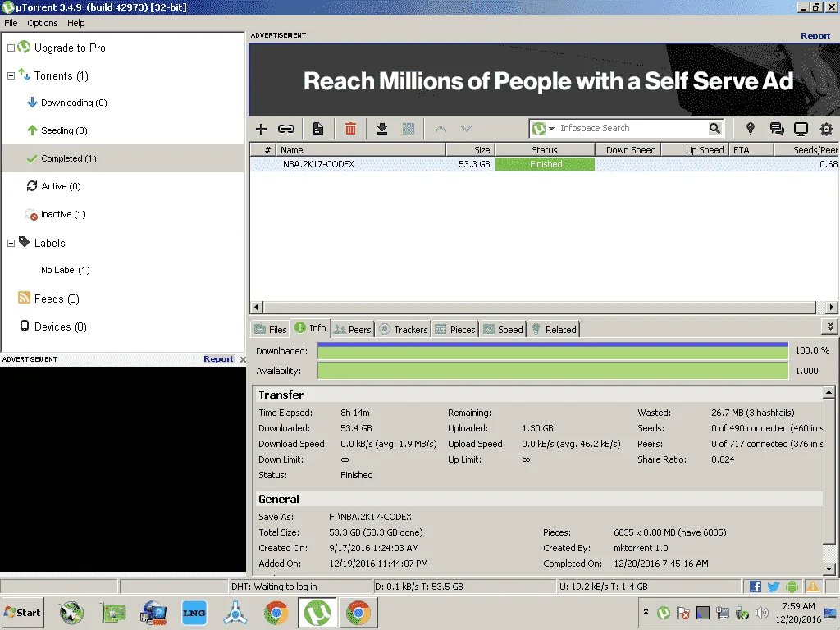Viewport: 840px width, 630px height.
Task: Click the uTorrent tray icon in system tray
Action: tap(664, 612)
